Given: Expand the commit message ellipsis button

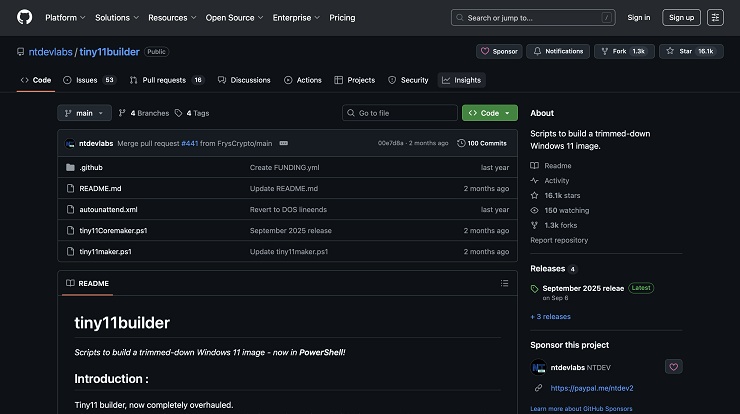Looking at the screenshot, I should [284, 143].
